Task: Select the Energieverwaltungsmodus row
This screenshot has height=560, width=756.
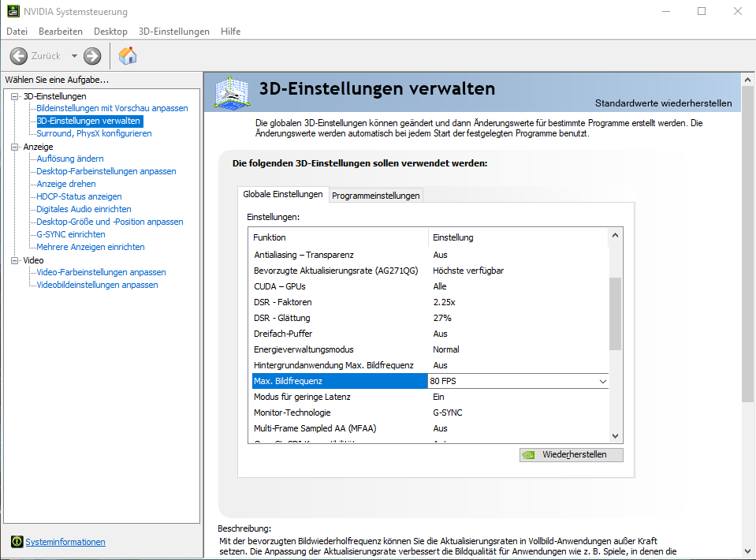Action: 430,349
